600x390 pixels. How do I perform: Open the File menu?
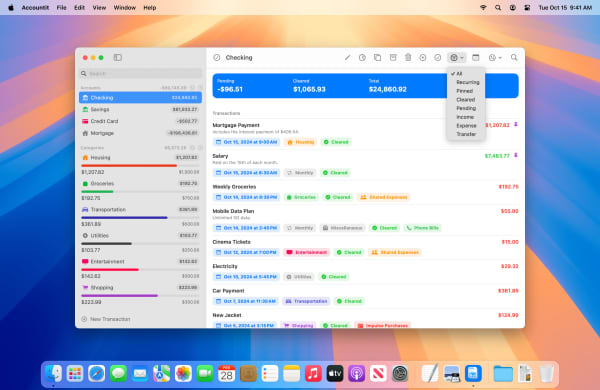coord(61,8)
